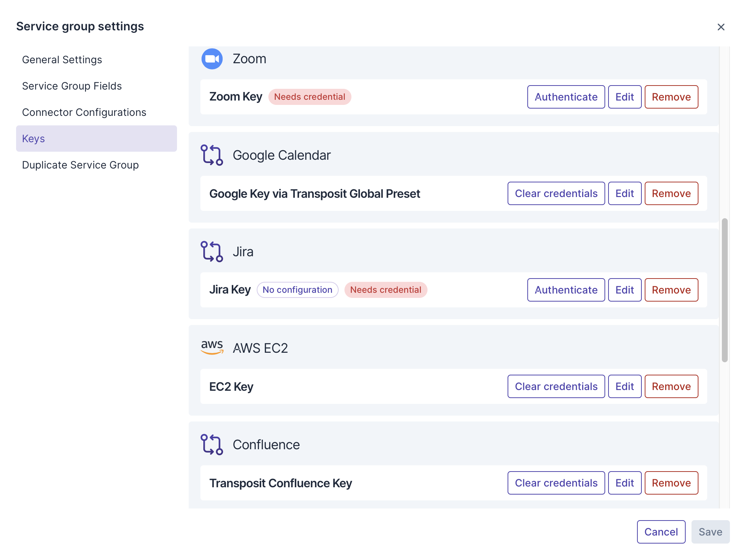This screenshot has height=560, width=746.
Task: Clear credentials for Google Key
Action: pyautogui.click(x=556, y=193)
